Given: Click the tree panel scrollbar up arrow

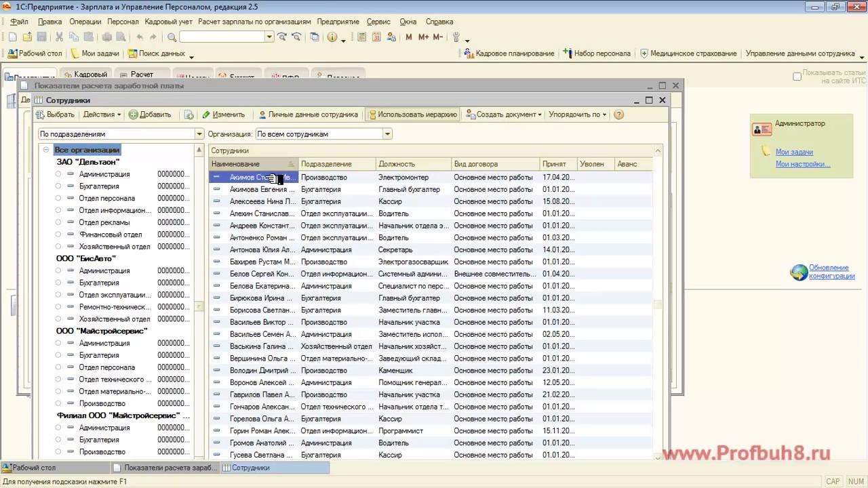Looking at the screenshot, I should (x=199, y=150).
